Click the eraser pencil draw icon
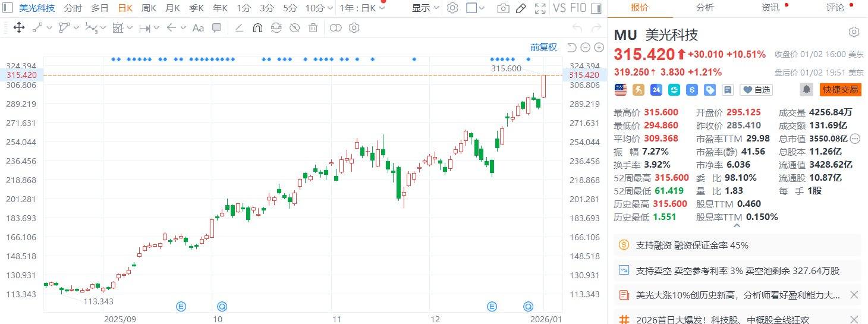The width and height of the screenshot is (868, 324). (521, 8)
